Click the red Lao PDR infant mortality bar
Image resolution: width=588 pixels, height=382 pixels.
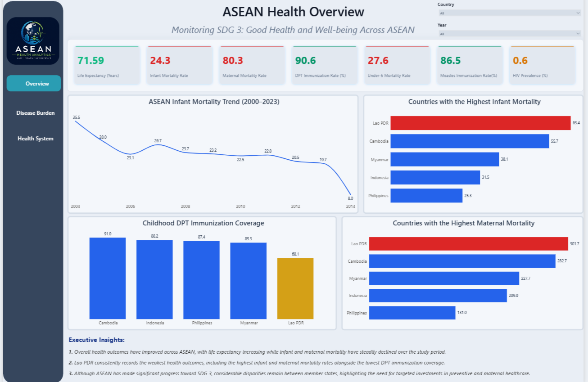[x=480, y=123]
